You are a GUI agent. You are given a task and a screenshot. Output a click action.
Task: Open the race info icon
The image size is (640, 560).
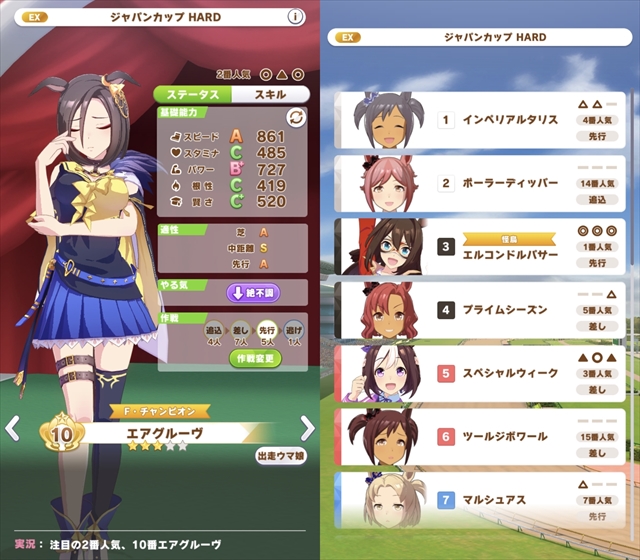click(x=295, y=17)
